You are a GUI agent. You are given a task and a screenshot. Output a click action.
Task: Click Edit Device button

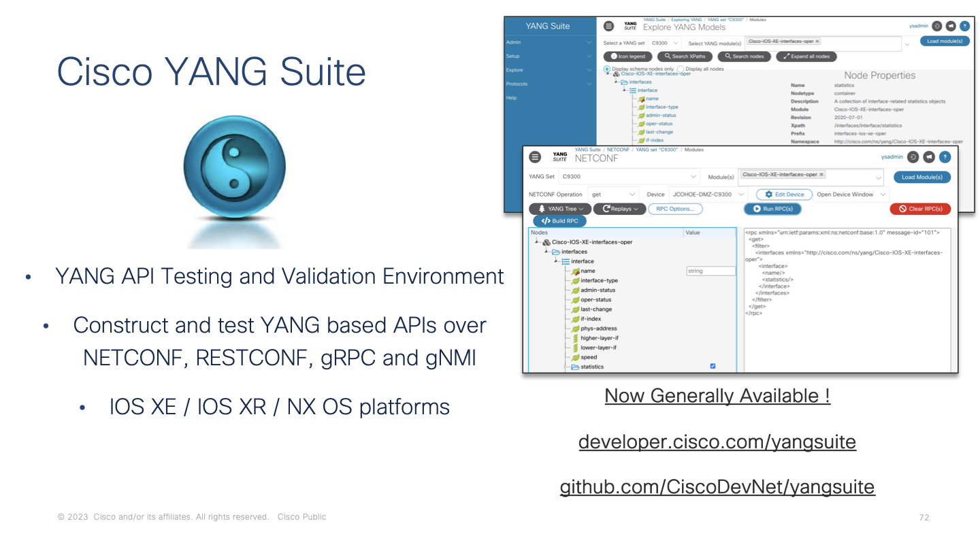click(785, 195)
